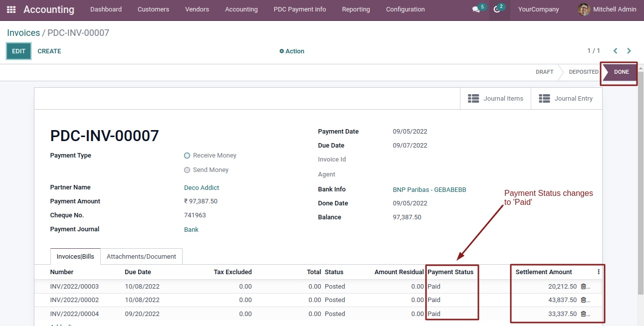Click the Journal Items list icon
This screenshot has height=326, width=644.
point(473,99)
